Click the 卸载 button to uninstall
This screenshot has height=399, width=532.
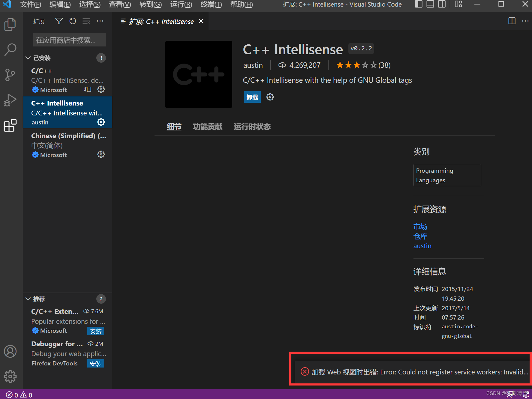coord(252,97)
